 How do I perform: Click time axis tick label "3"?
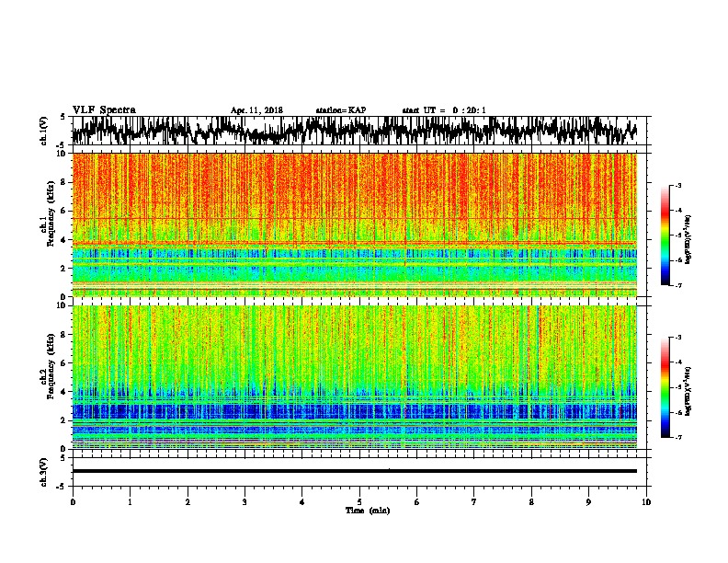point(245,502)
